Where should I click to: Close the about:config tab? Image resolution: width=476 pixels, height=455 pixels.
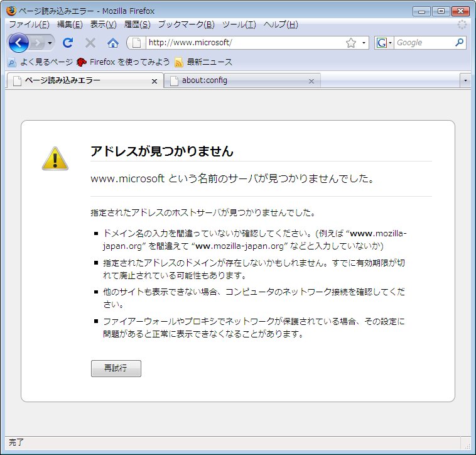pyautogui.click(x=311, y=82)
